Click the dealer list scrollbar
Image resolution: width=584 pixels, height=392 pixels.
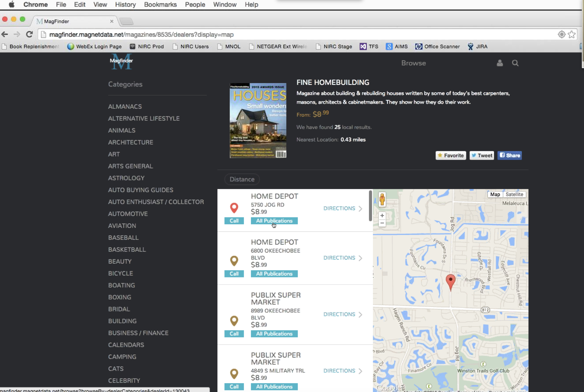point(370,206)
